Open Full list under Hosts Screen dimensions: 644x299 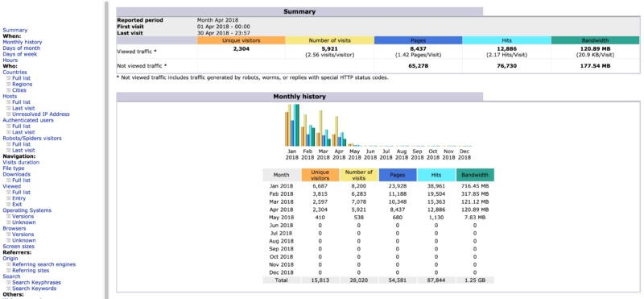pyautogui.click(x=22, y=102)
